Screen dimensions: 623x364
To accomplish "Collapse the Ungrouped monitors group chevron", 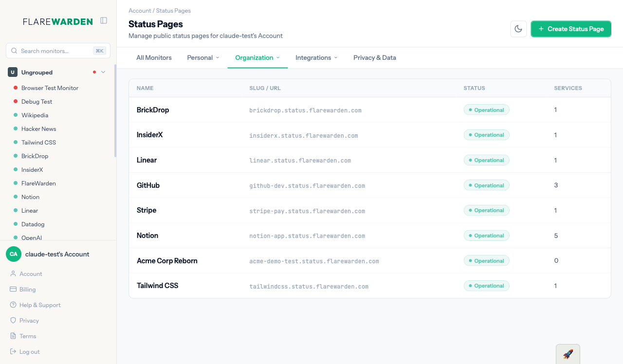I will click(x=103, y=73).
